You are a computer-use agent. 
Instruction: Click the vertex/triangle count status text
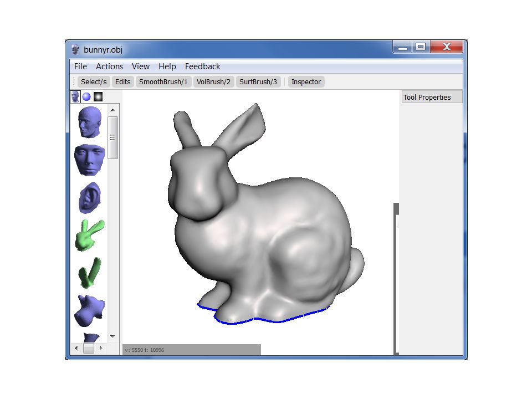[x=144, y=350]
